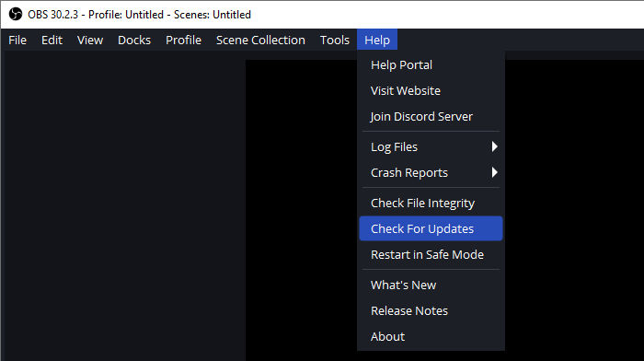Select Help Portal from the menu
Image resolution: width=644 pixels, height=361 pixels.
click(431, 65)
